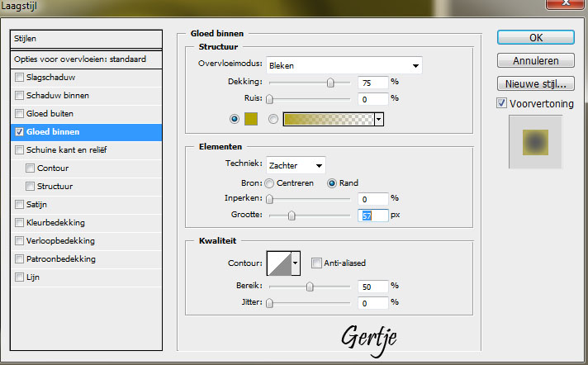
Task: Tick the Contour sub-option checkbox
Action: click(x=30, y=168)
